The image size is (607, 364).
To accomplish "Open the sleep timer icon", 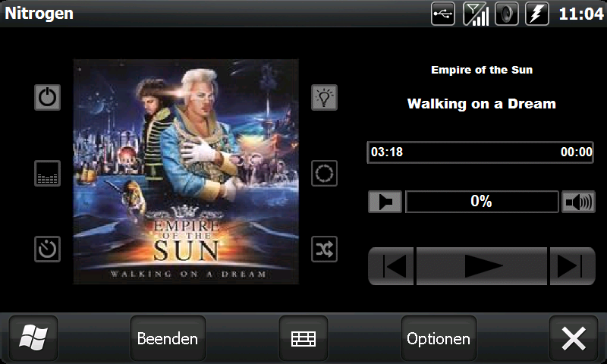I will [x=47, y=249].
